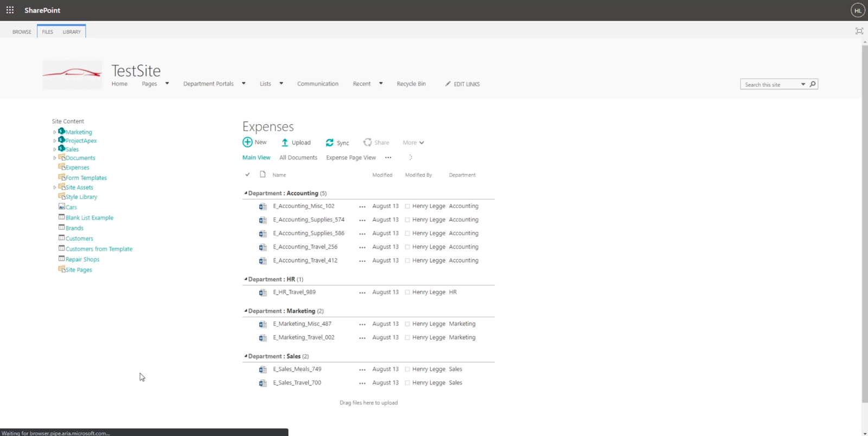Open the SharePoint app launcher grid
The width and height of the screenshot is (868, 436).
coord(10,10)
